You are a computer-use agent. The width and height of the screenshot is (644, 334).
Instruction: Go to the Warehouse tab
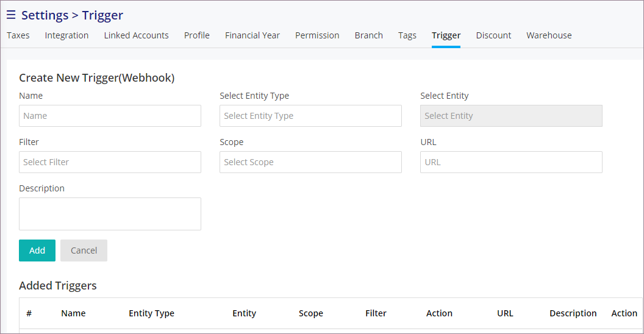(549, 35)
